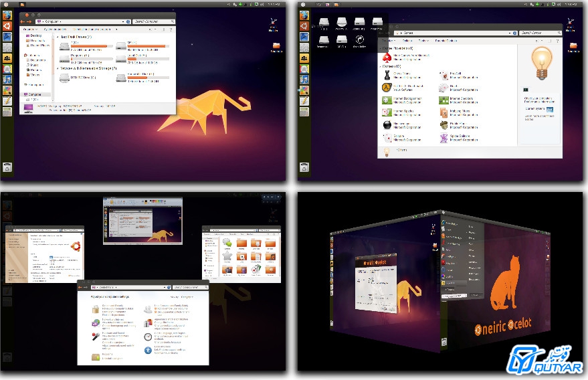588x380 pixels.
Task: Collapse Devices with Removable Storage group
Action: (x=58, y=69)
